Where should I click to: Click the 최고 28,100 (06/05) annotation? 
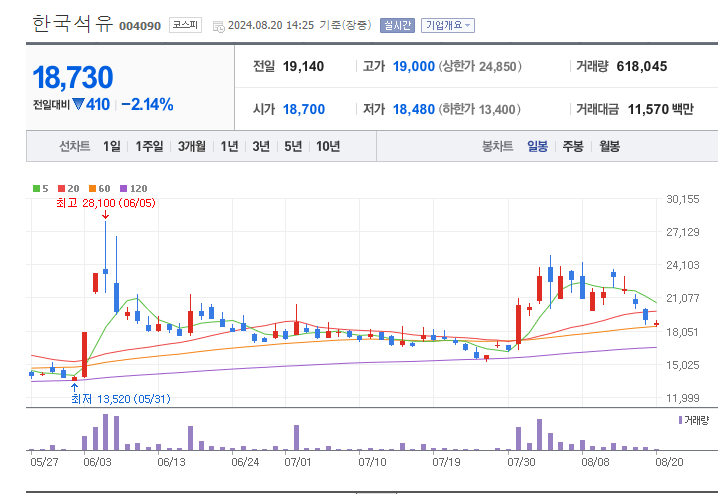[x=106, y=203]
